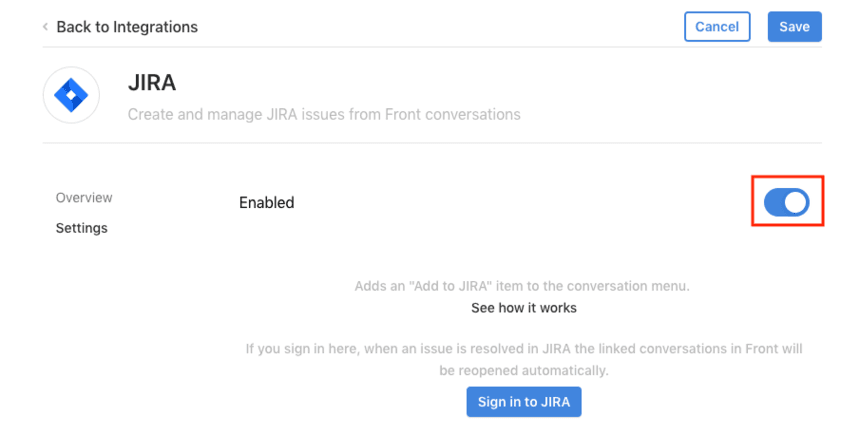Click the If you sign in here paragraph

pos(524,359)
